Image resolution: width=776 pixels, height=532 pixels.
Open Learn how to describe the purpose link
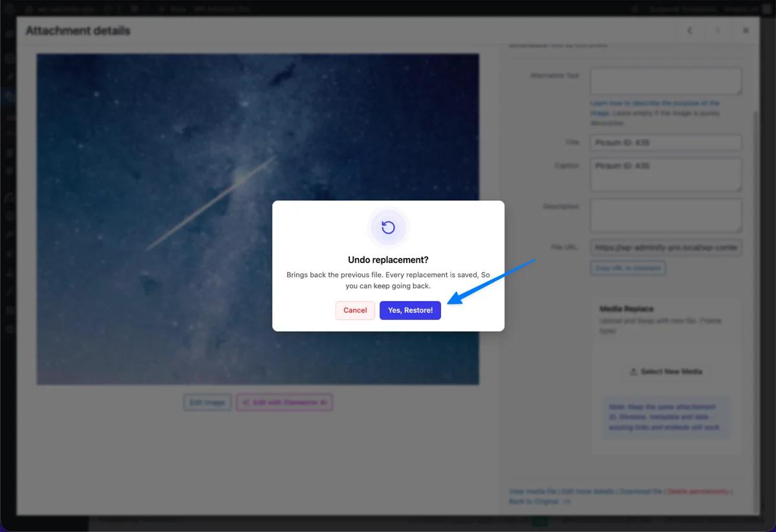654,107
